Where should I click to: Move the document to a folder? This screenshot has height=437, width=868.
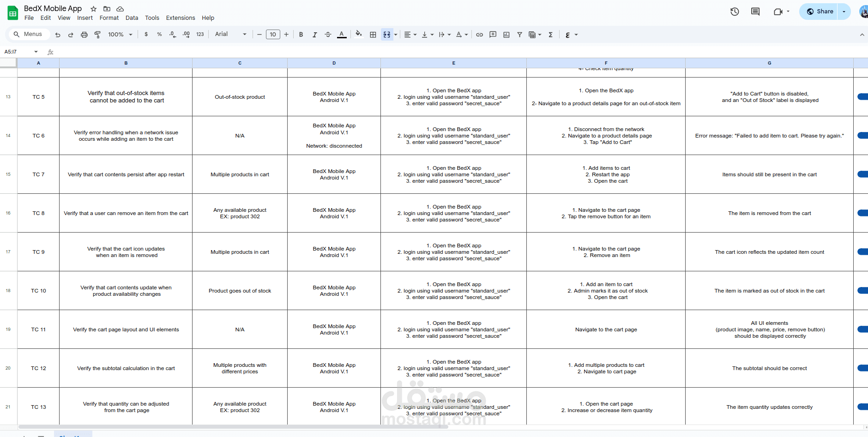107,9
